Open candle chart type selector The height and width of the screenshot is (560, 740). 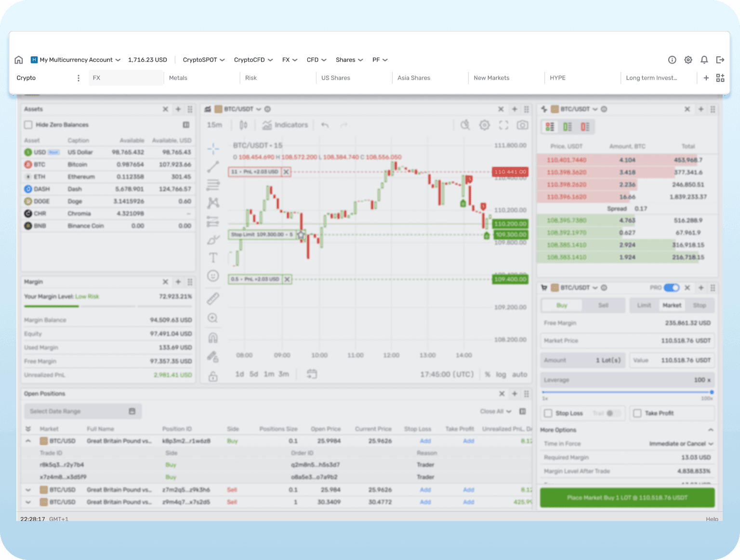click(243, 125)
